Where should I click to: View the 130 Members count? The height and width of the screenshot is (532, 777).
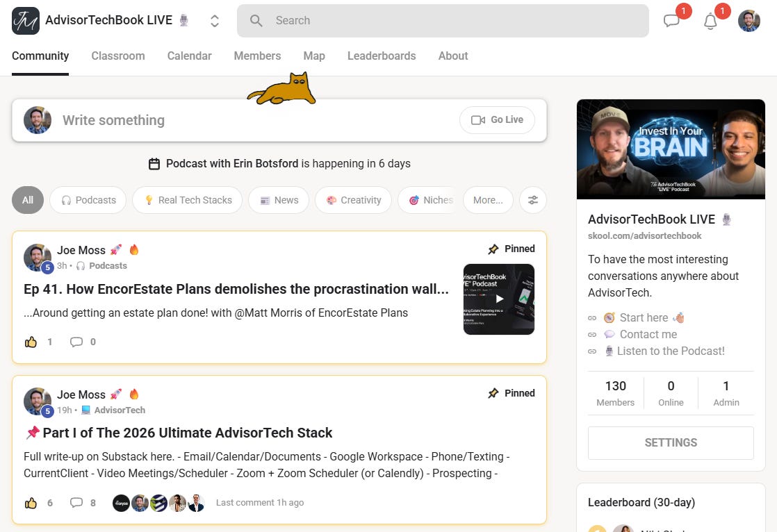point(616,393)
